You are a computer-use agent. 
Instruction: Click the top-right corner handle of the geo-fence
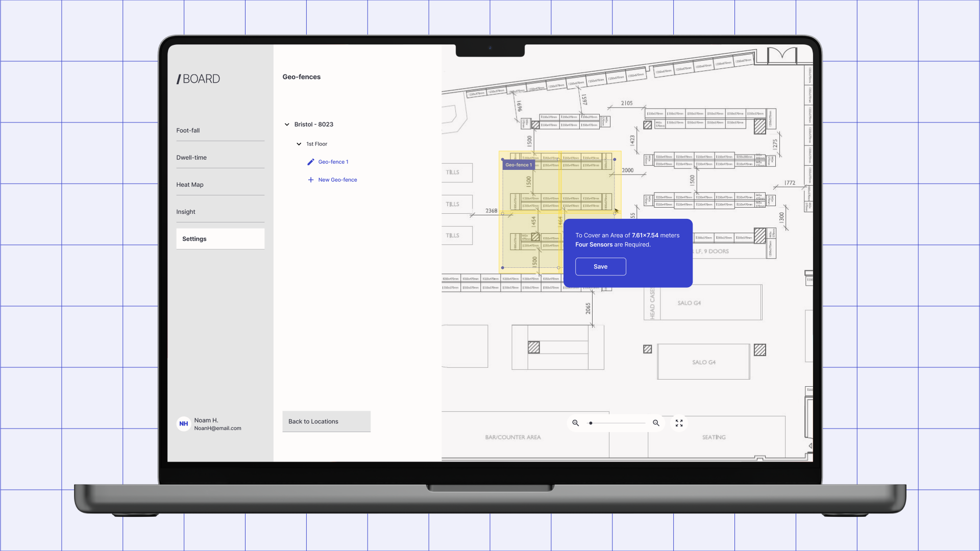point(615,160)
